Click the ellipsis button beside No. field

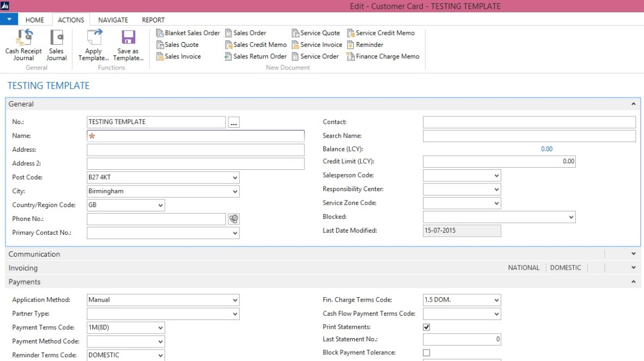[234, 122]
